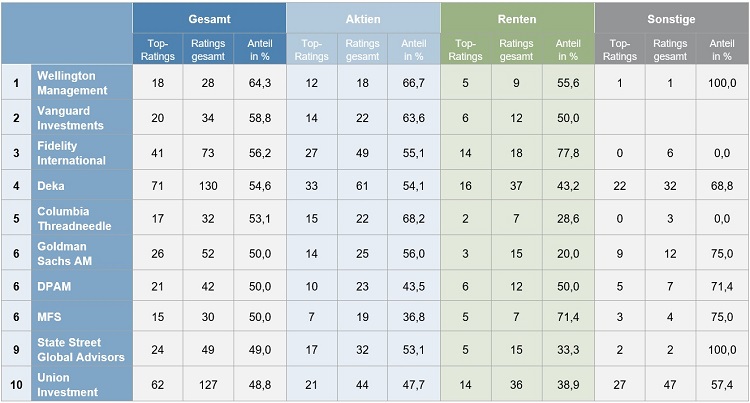Viewport: 750px width, 403px height.
Task: Select Fidelity's Renten share value 77,8
Action: point(568,153)
